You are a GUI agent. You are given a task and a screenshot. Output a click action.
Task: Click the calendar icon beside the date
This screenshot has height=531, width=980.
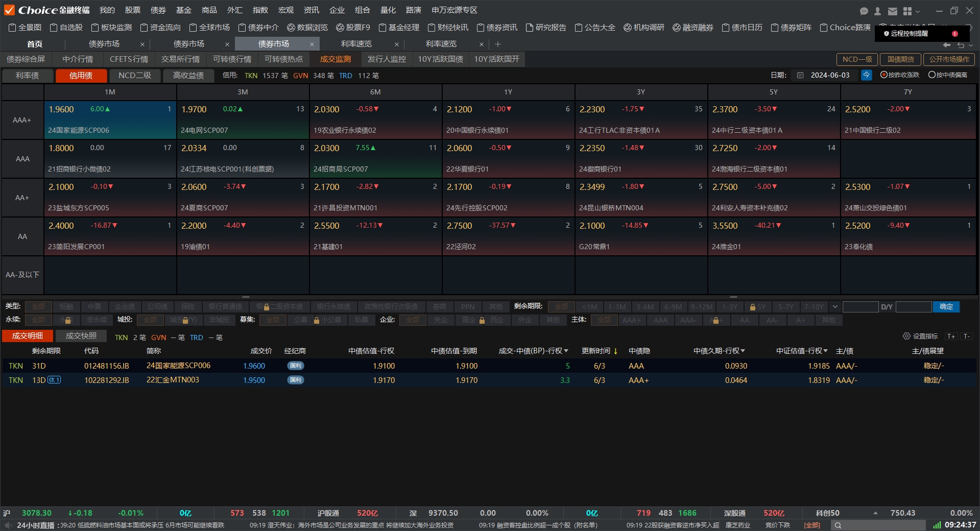800,75
